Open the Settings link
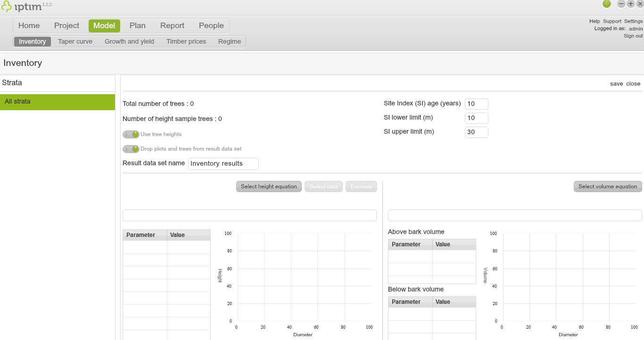Viewport: 644px width, 340px height. coord(633,21)
